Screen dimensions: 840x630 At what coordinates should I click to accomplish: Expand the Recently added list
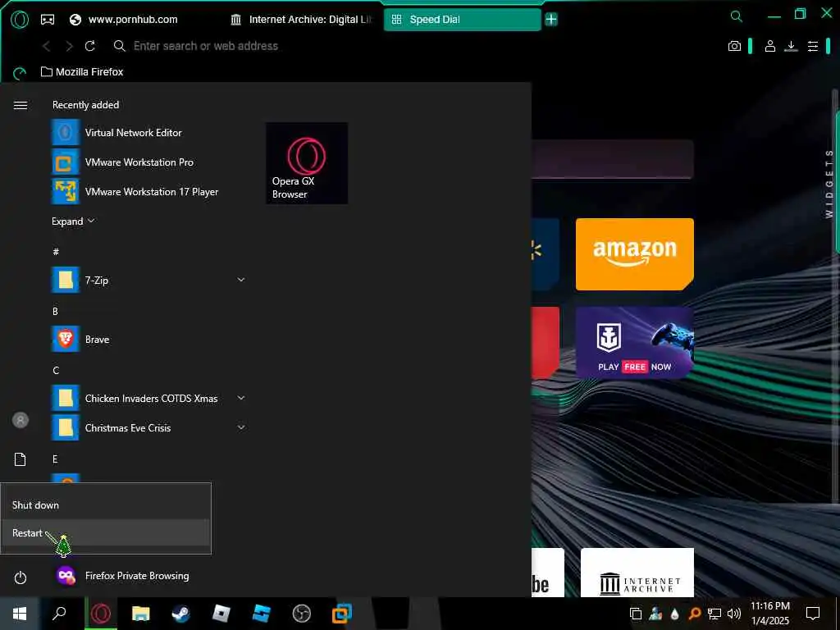[x=73, y=221]
